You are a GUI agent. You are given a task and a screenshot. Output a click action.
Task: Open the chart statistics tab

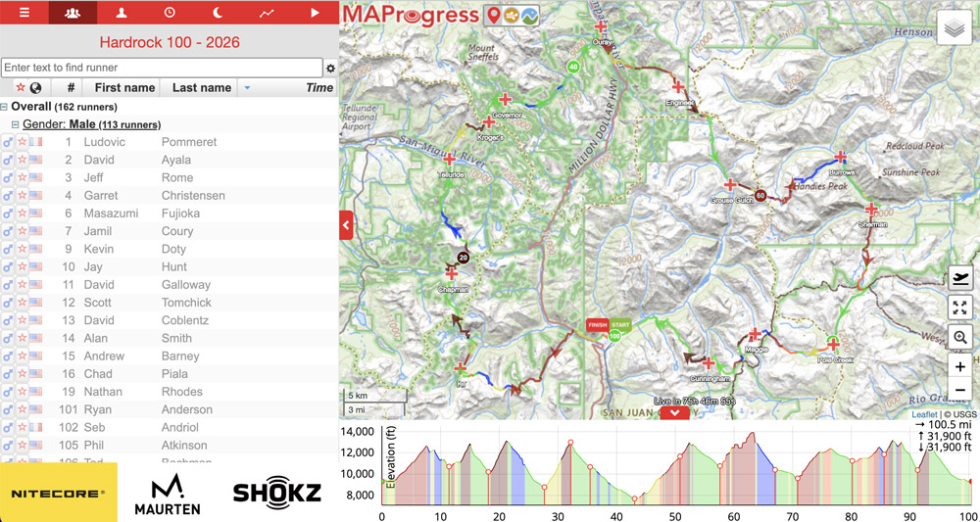pyautogui.click(x=267, y=13)
